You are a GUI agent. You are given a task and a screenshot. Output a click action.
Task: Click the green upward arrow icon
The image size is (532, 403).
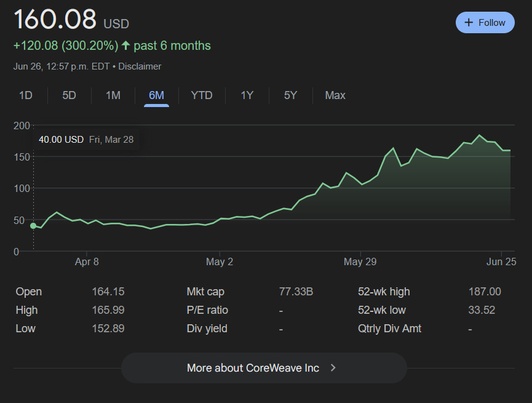point(126,46)
